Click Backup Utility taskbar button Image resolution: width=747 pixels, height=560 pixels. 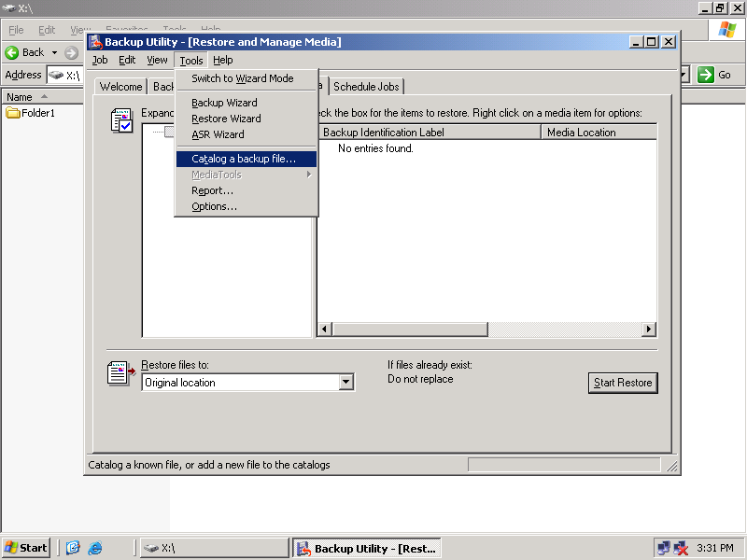click(x=366, y=548)
